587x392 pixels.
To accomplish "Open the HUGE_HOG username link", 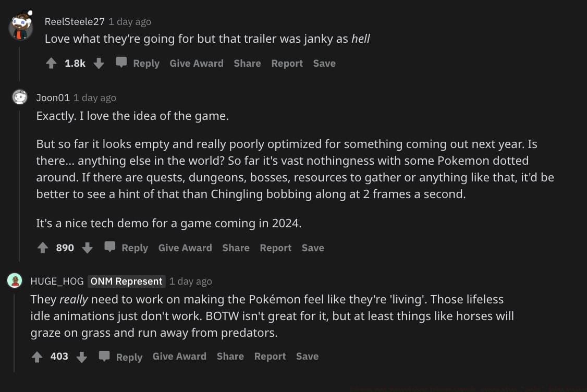I will click(57, 281).
